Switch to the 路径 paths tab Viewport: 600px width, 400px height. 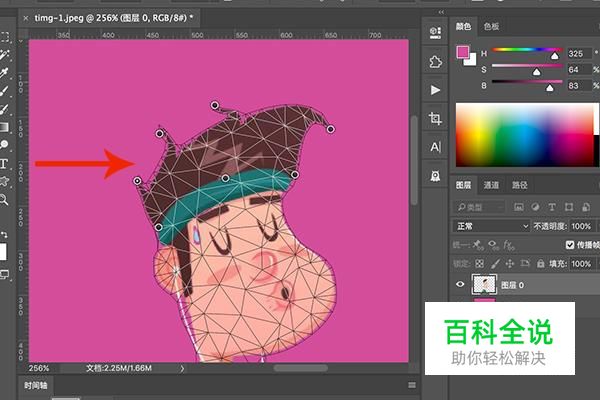pos(520,185)
